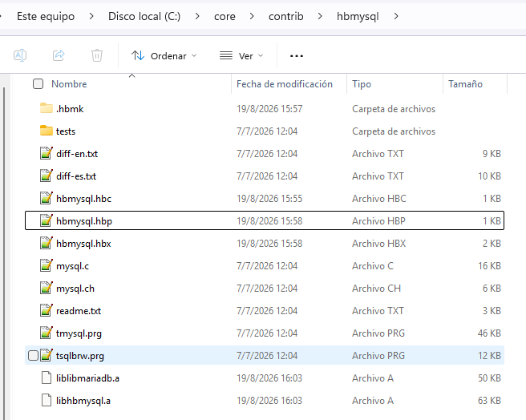This screenshot has width=526, height=420.
Task: Click the Delete trash icon
Action: tap(97, 55)
